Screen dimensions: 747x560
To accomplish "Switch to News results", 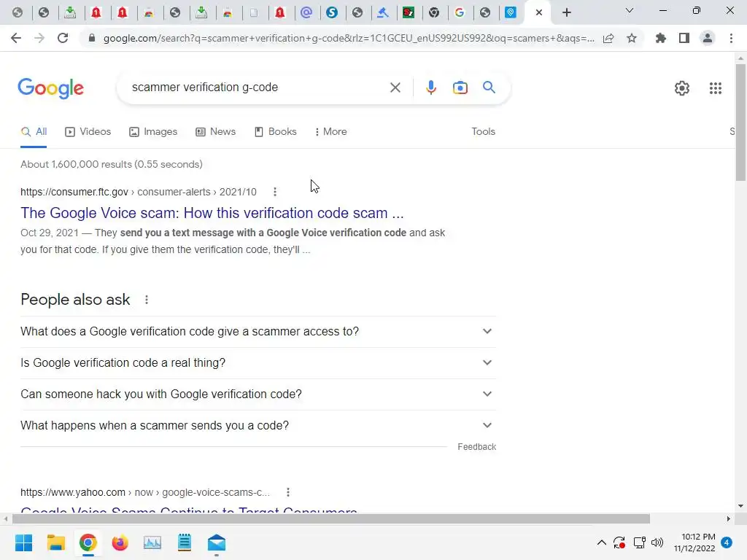I will coord(216,132).
